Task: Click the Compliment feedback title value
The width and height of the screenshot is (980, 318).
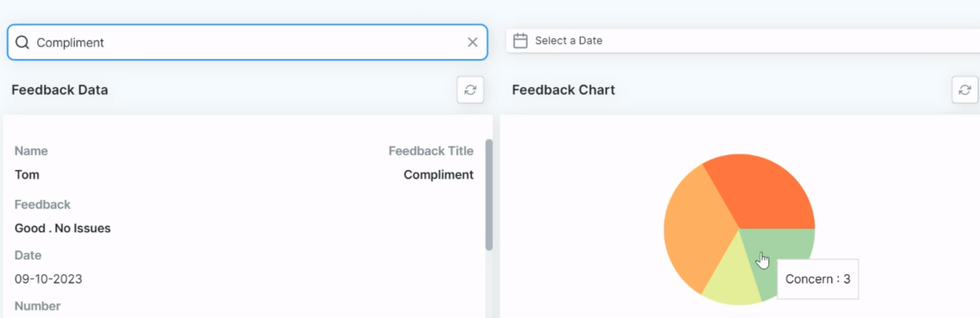Action: 439,175
